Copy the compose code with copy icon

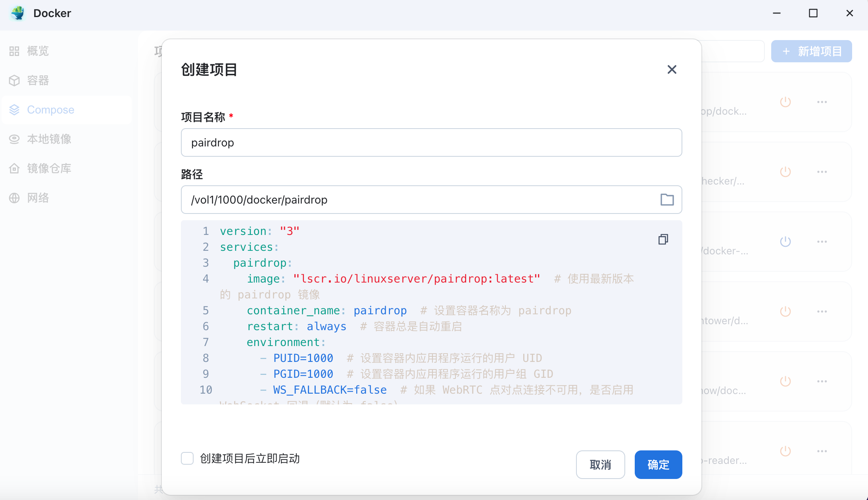(x=663, y=239)
